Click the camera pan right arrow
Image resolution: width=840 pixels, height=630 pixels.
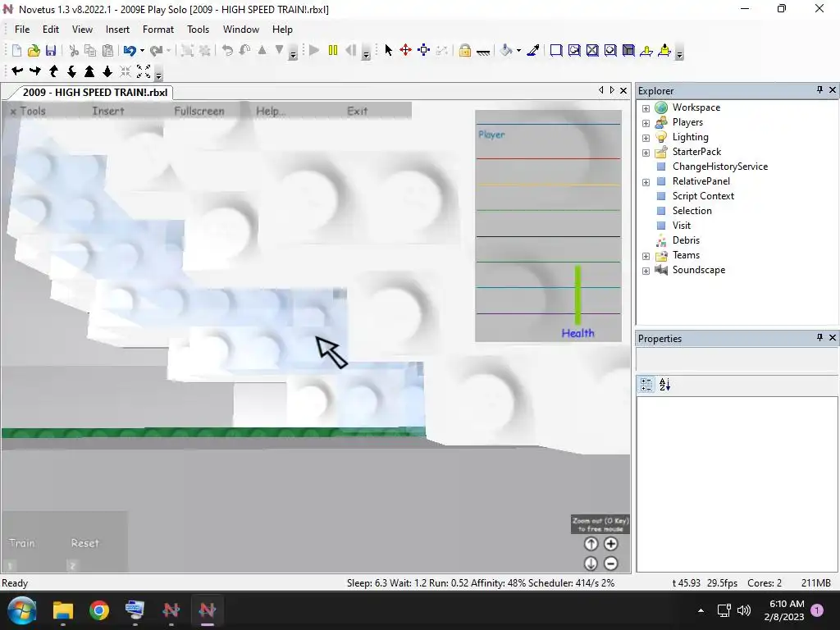click(x=35, y=71)
